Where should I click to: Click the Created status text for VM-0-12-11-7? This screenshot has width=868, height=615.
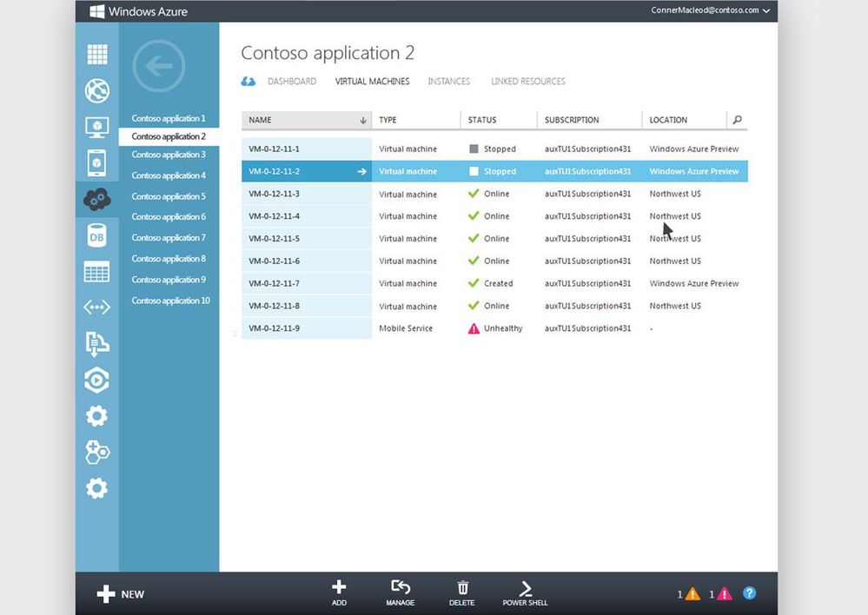[498, 283]
